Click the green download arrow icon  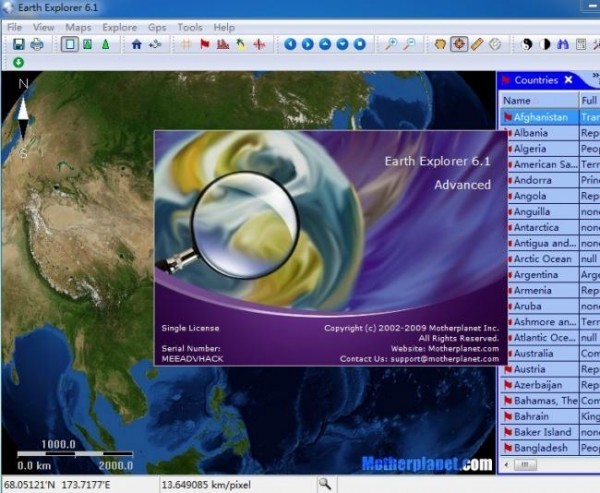pos(18,63)
